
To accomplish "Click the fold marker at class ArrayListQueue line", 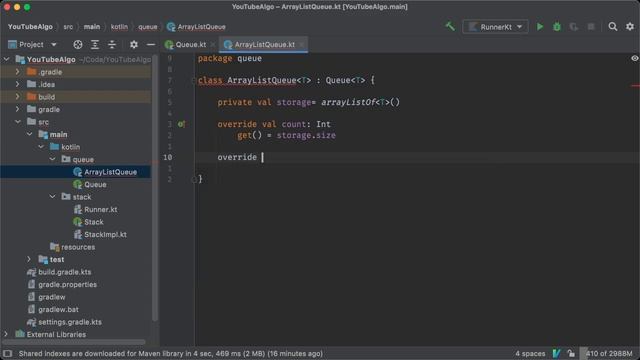I will pos(193,80).
